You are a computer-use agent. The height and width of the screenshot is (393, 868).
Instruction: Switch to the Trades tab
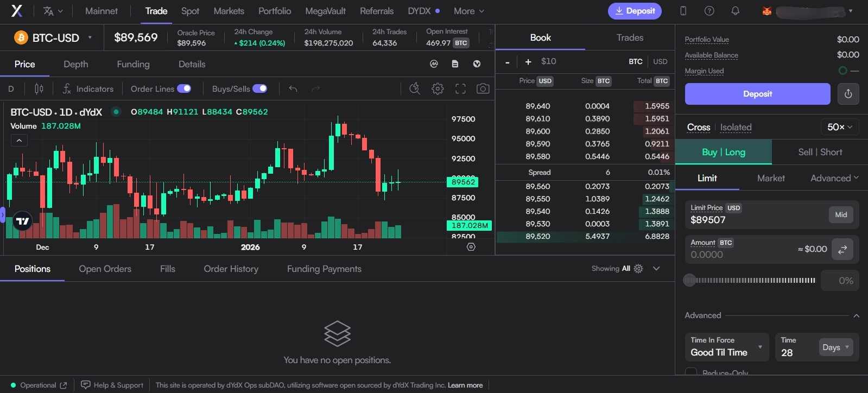[630, 37]
